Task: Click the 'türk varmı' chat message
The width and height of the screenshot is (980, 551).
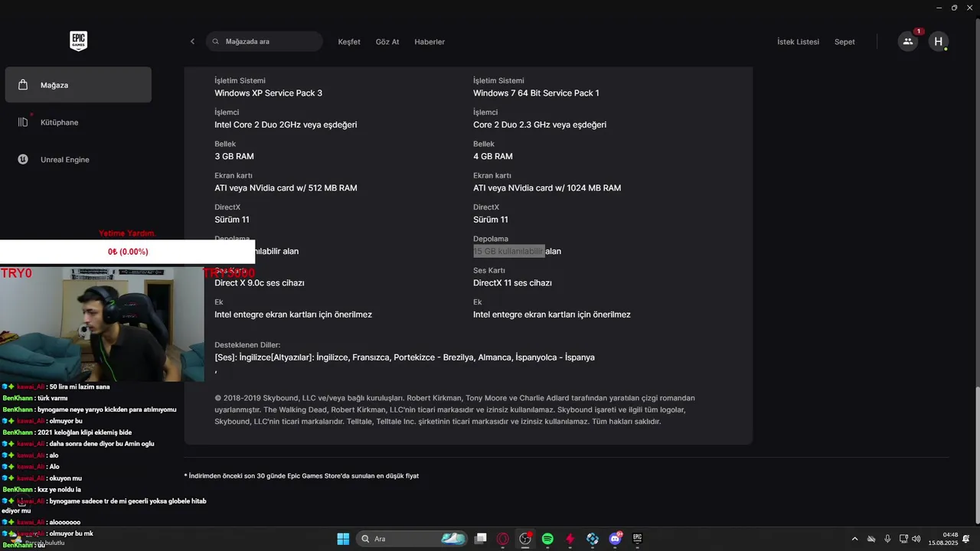Action: [x=52, y=398]
